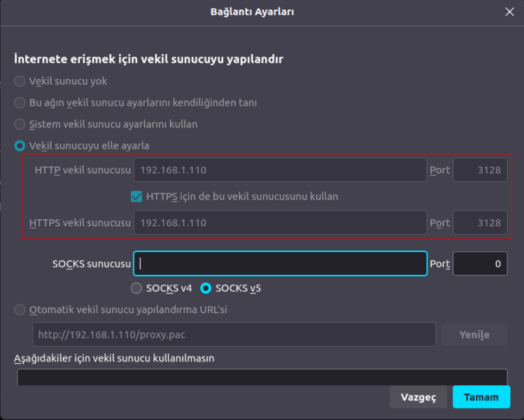The width and height of the screenshot is (524, 420).
Task: Click the HTTP vekil sunucusu address field
Action: (280, 170)
